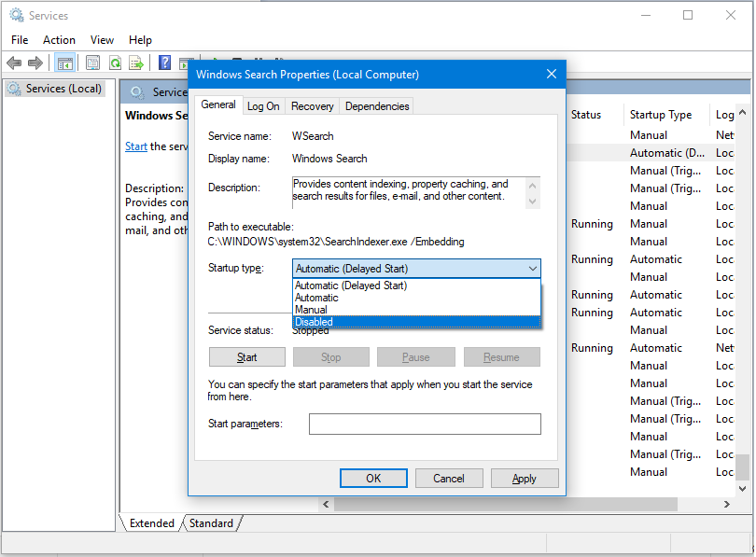Click services list scroll down arrow

743,489
